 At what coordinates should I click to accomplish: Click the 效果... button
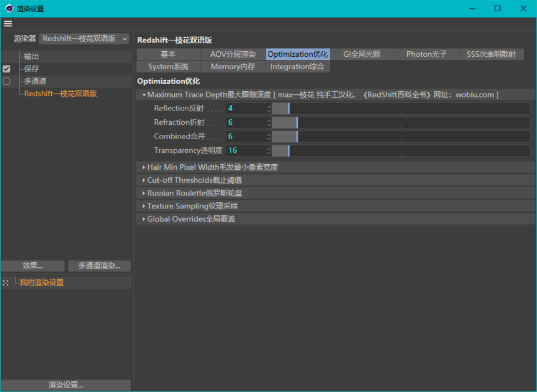coord(33,266)
